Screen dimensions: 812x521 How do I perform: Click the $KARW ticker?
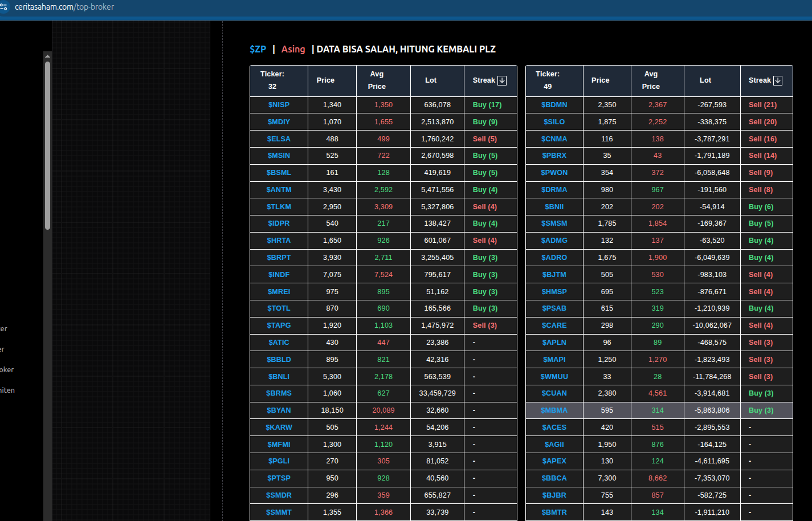(279, 428)
